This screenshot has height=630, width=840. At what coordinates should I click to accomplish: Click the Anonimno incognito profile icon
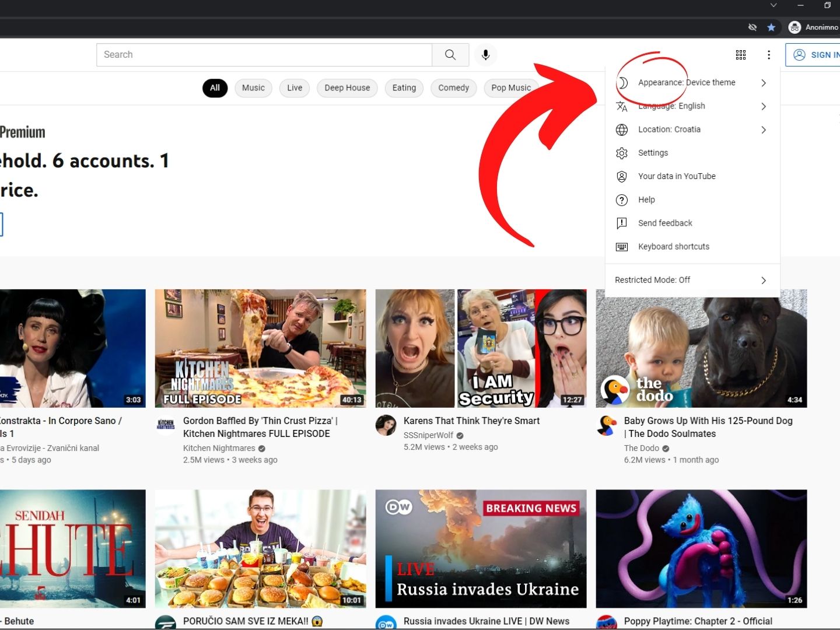tap(794, 27)
